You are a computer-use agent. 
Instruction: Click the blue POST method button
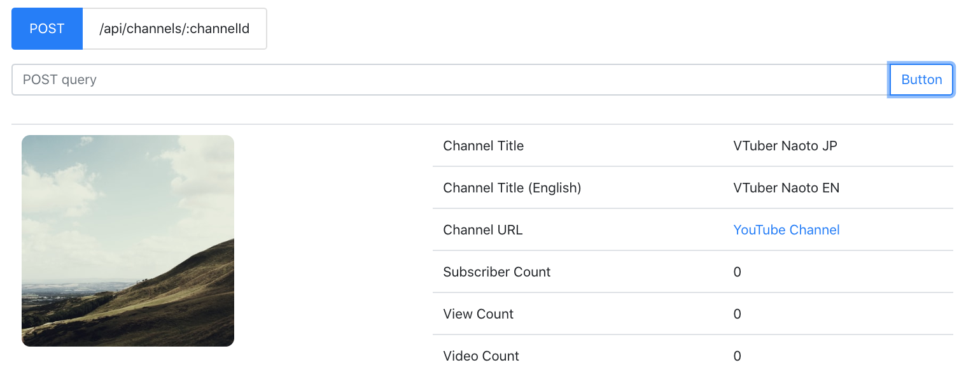(47, 29)
